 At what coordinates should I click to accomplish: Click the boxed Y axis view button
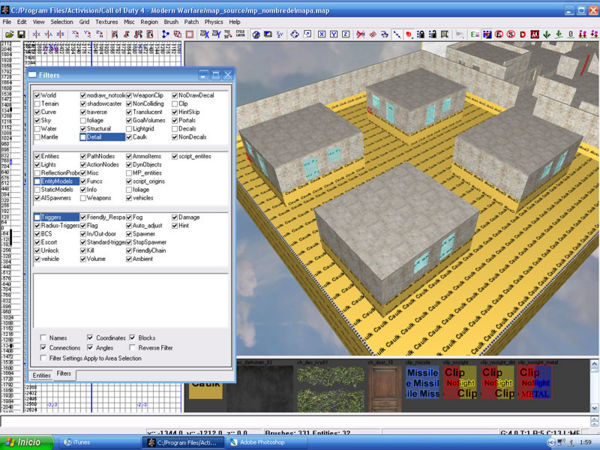pos(334,34)
